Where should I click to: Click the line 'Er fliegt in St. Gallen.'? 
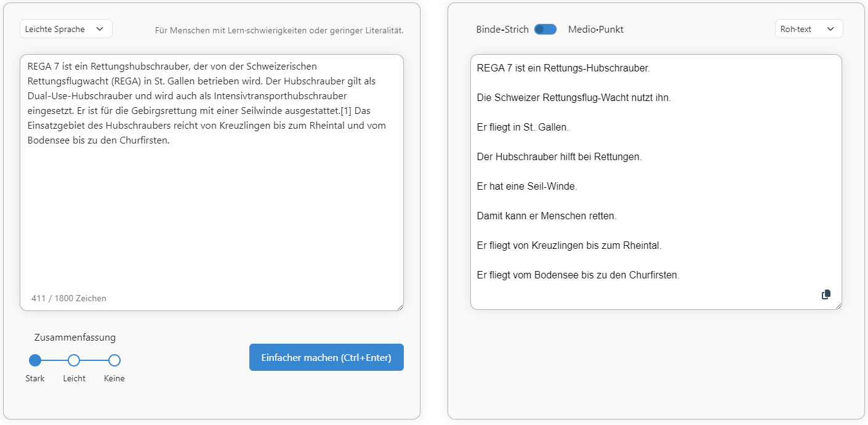523,127
